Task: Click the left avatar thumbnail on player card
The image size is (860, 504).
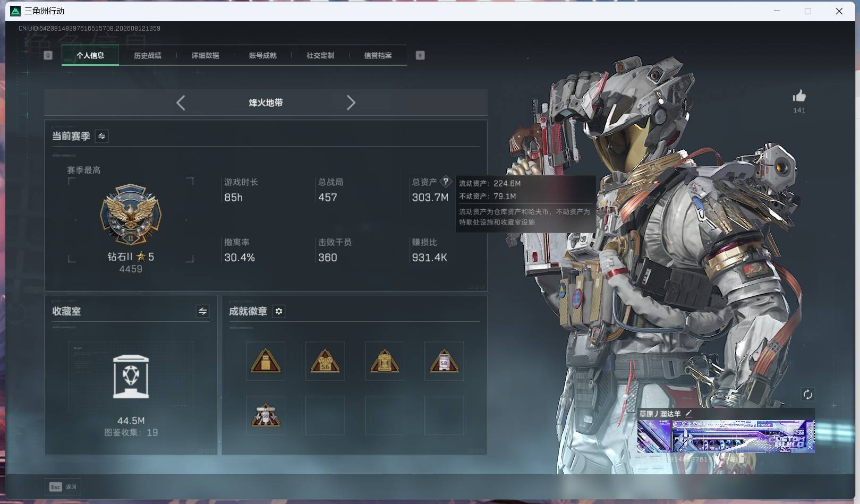Action: pyautogui.click(x=654, y=437)
